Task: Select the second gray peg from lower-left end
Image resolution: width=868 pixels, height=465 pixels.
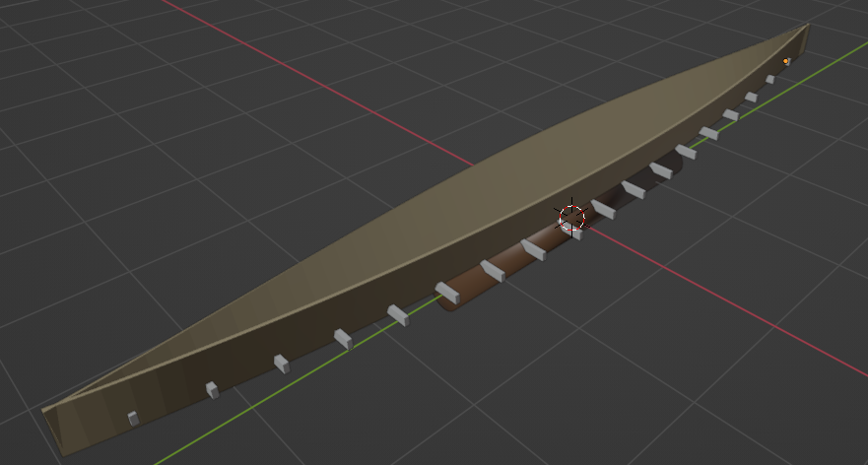Action: 212,390
